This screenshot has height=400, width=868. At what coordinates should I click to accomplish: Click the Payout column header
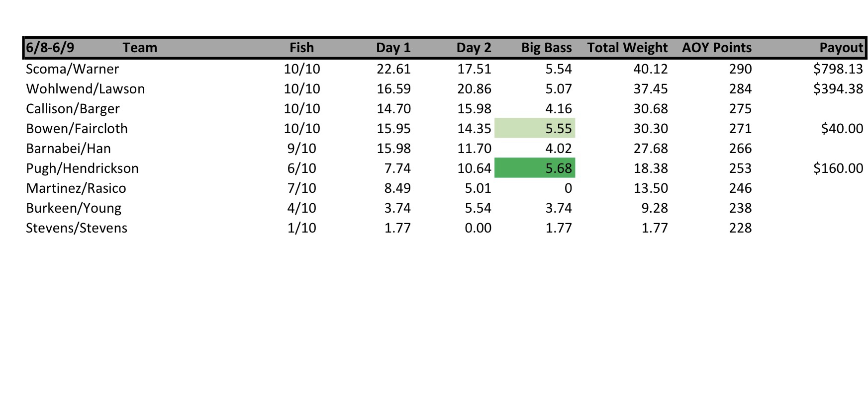tap(841, 48)
